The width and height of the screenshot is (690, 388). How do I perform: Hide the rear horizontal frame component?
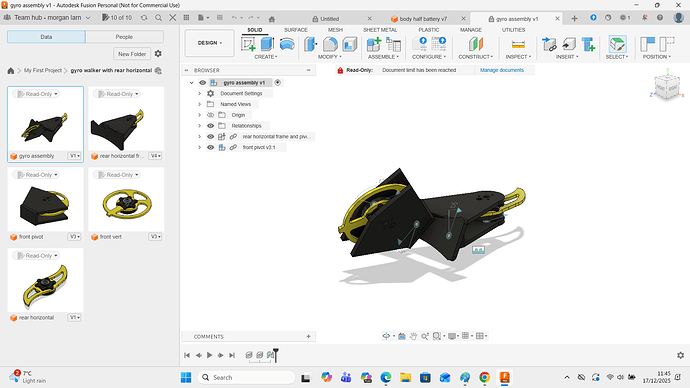(210, 136)
